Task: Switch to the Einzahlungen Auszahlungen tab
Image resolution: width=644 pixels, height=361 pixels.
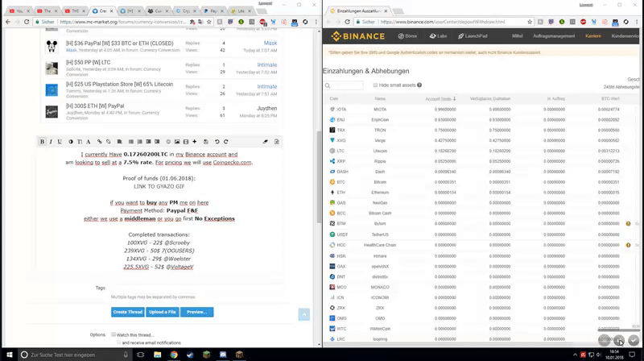Action: (358, 11)
